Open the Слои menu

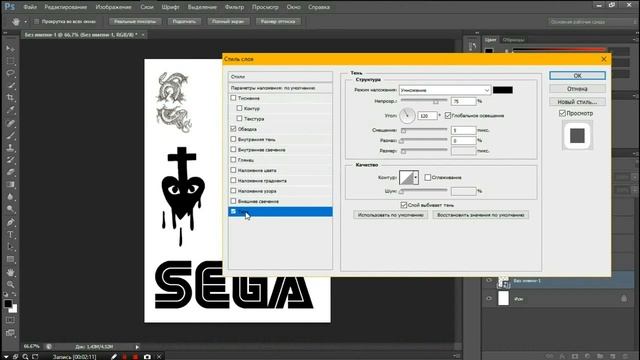click(x=147, y=7)
